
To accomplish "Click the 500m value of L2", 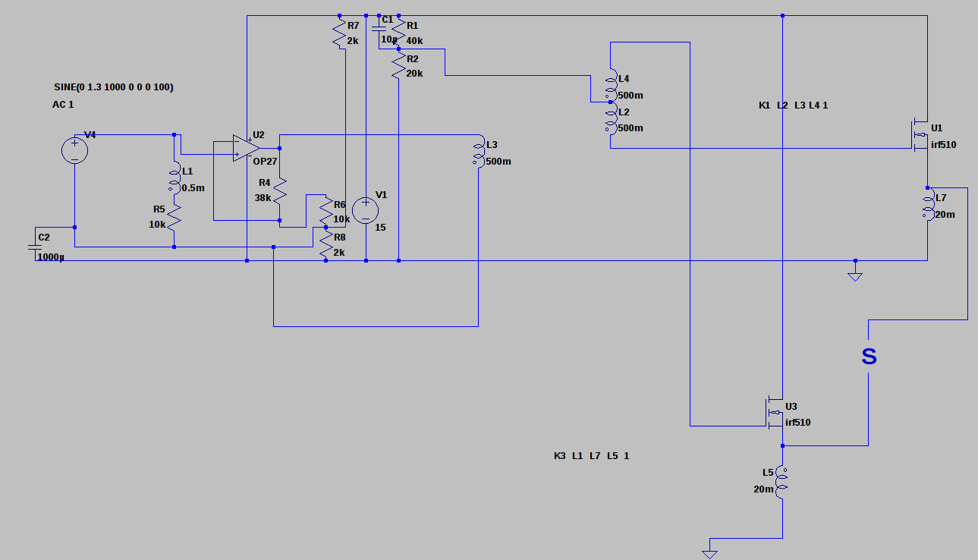I will tap(631, 128).
